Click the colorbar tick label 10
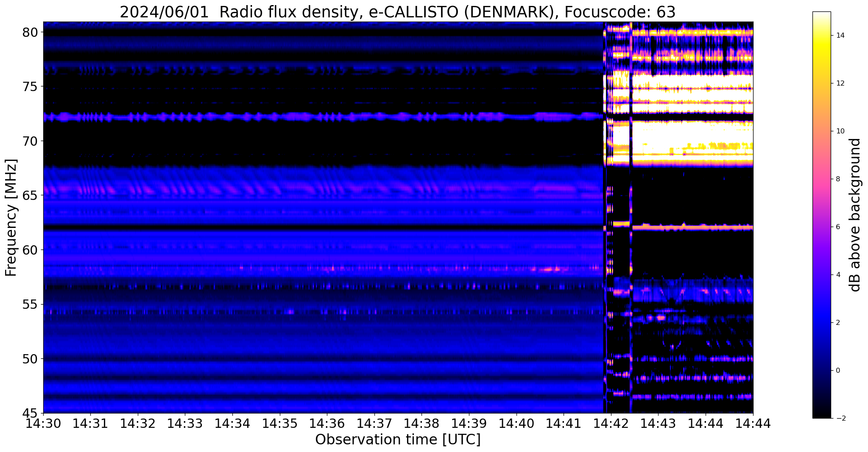This screenshot has width=868, height=452. pos(839,131)
